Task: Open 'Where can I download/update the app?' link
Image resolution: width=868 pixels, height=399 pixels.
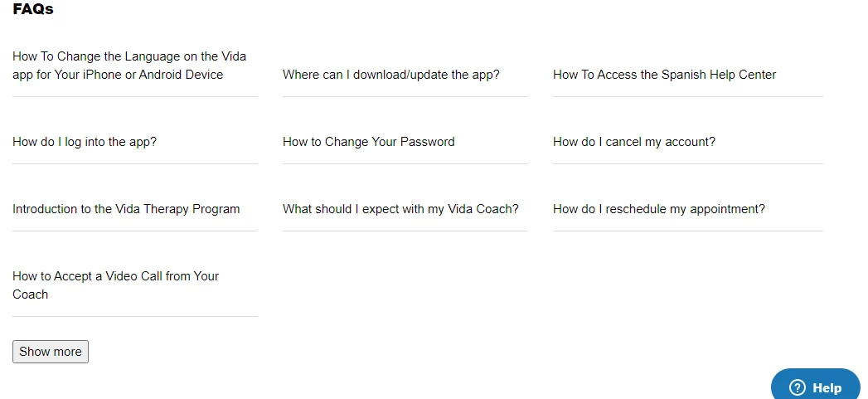Action: point(390,75)
